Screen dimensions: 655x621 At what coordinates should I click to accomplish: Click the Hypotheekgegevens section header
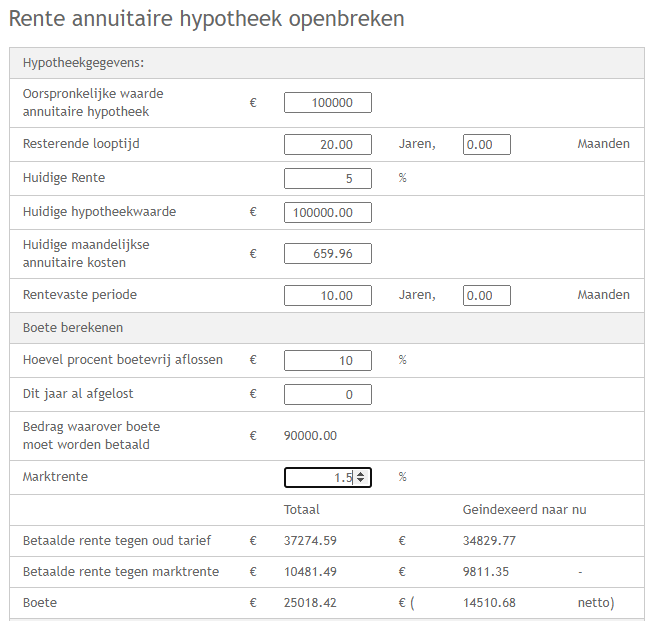tap(327, 63)
